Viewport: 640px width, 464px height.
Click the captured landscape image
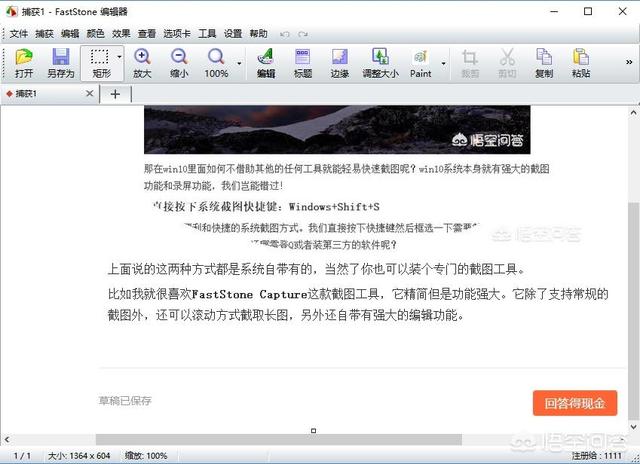point(337,130)
